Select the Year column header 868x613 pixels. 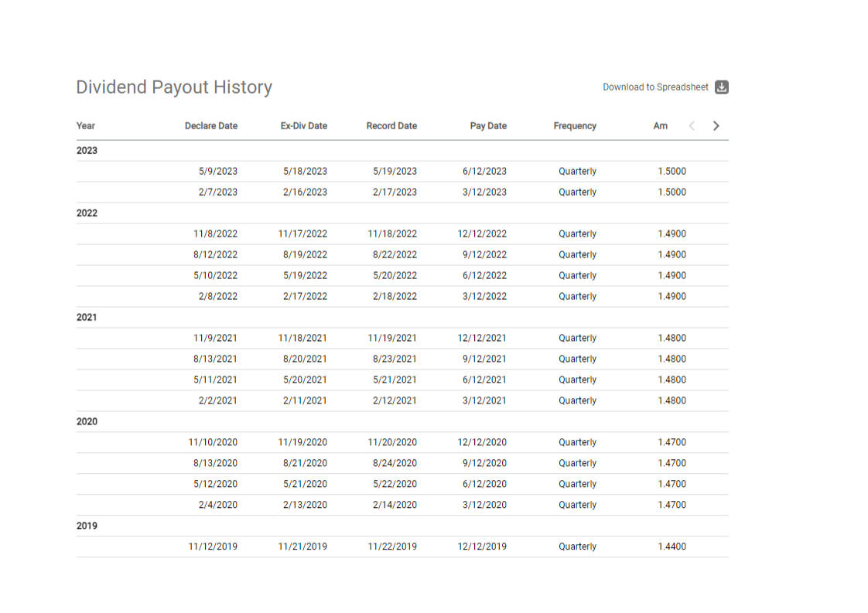pos(86,126)
